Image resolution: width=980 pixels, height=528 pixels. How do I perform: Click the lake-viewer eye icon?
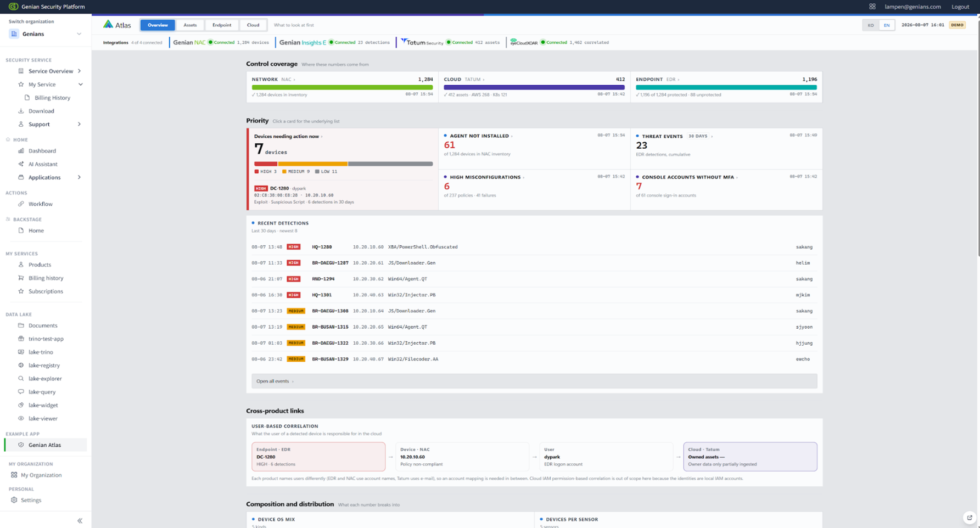[21, 418]
